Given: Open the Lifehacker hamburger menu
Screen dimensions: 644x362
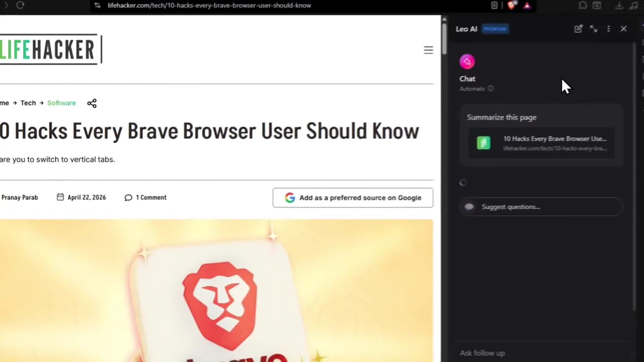Looking at the screenshot, I should point(428,50).
